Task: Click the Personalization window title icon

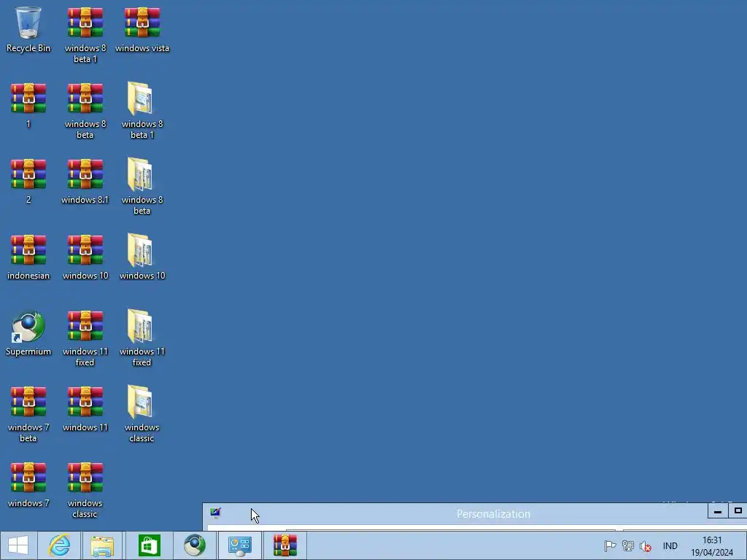Action: click(x=215, y=513)
